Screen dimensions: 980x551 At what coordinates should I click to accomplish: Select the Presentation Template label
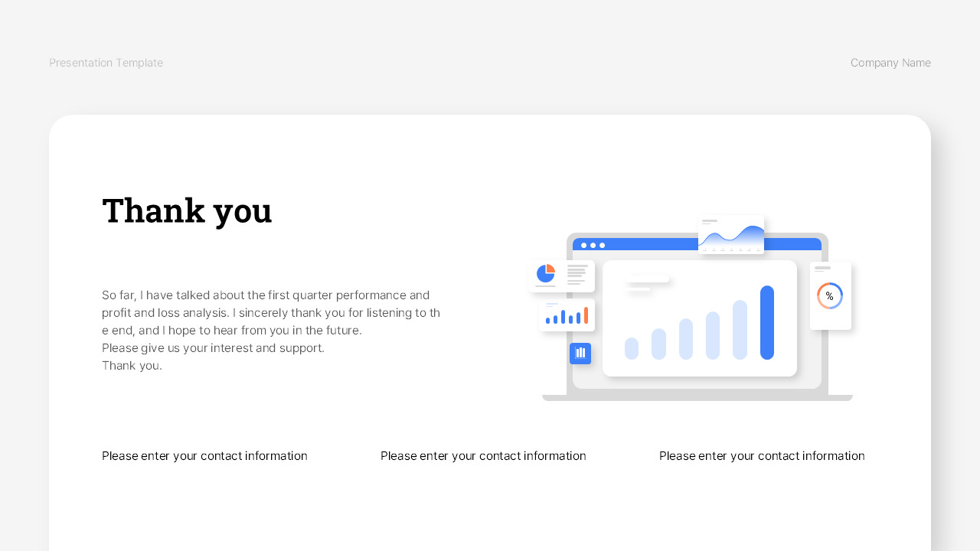tap(106, 62)
